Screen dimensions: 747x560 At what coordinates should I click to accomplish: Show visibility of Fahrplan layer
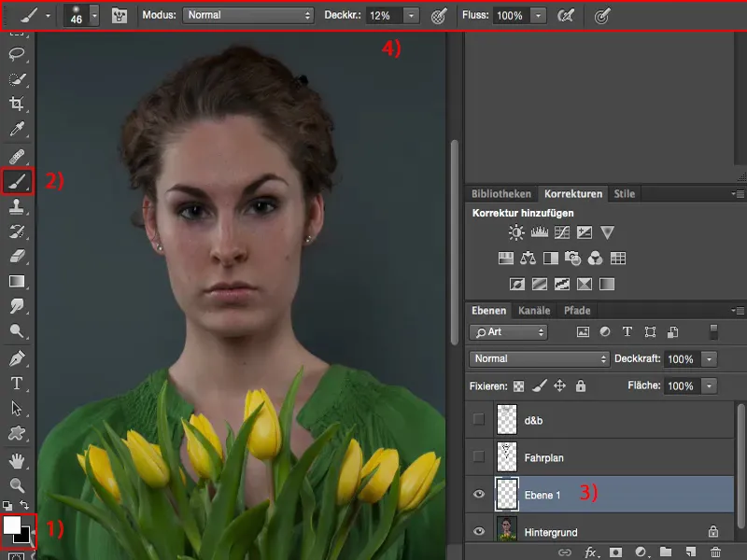tap(479, 456)
